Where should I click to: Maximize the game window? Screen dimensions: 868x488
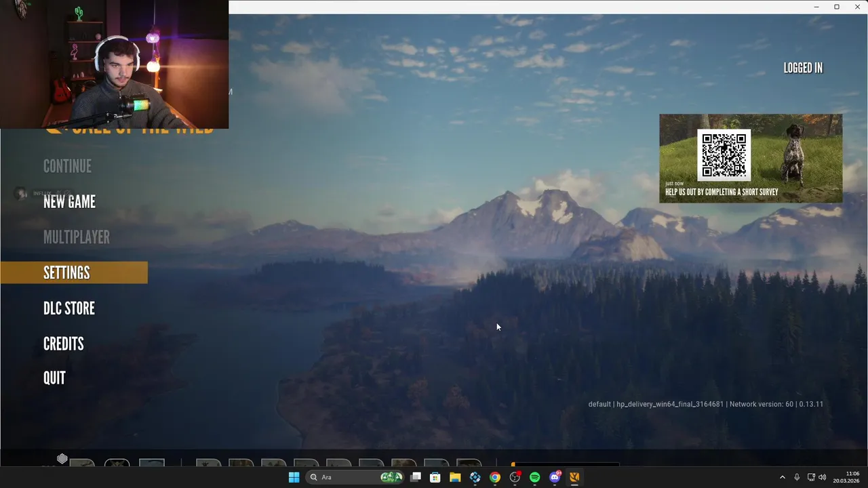click(837, 7)
